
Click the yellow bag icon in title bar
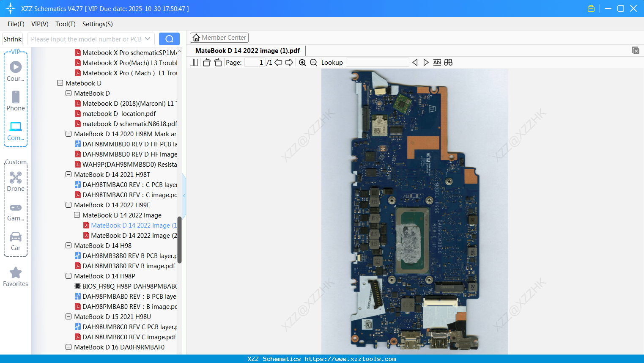[591, 8]
